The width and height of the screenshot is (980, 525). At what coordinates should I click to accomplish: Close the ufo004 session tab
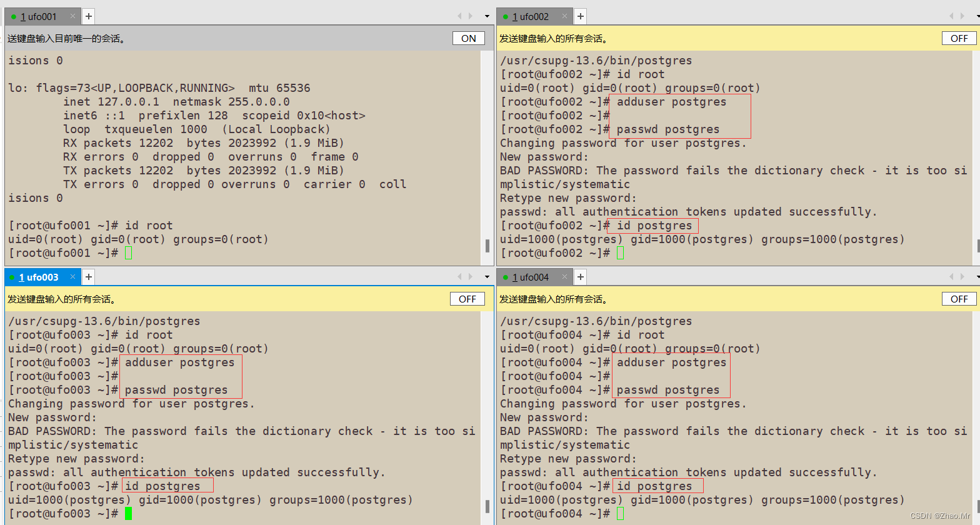coord(564,277)
